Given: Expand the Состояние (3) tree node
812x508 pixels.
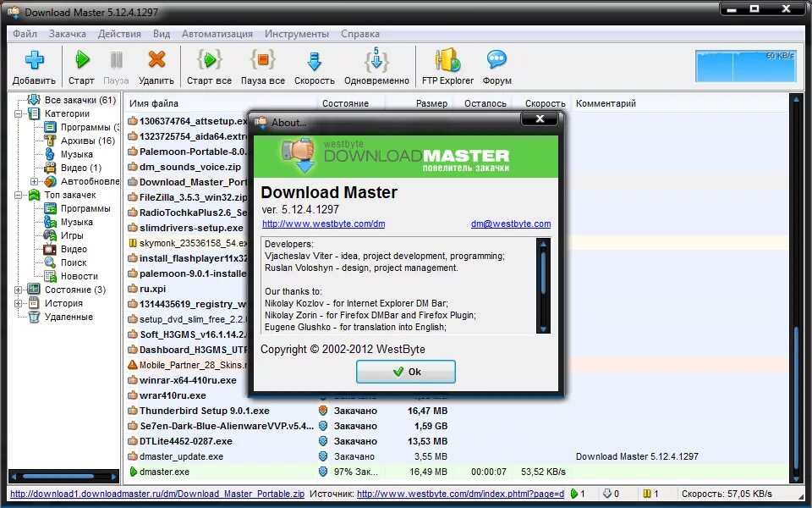Looking at the screenshot, I should [18, 290].
